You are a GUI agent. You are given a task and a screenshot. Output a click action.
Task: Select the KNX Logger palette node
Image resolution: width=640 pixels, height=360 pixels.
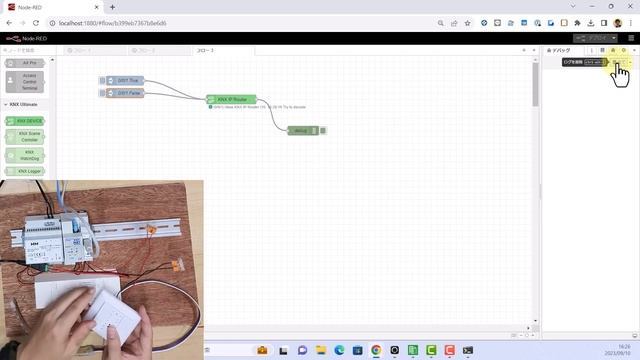25,171
